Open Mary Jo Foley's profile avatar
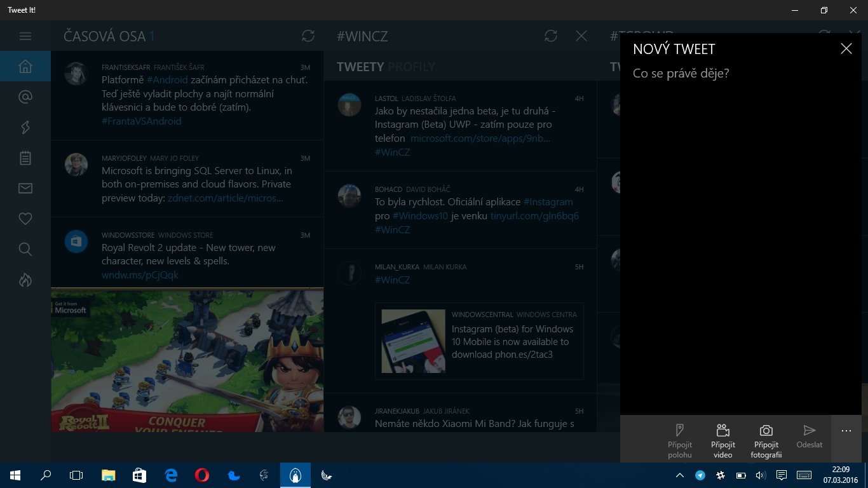This screenshot has width=868, height=488. [76, 165]
